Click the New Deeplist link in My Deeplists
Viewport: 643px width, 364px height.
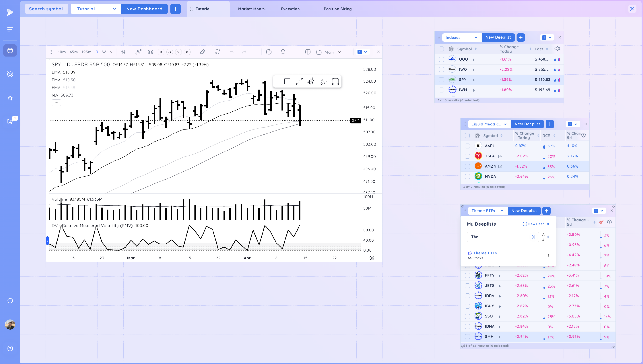click(x=536, y=224)
